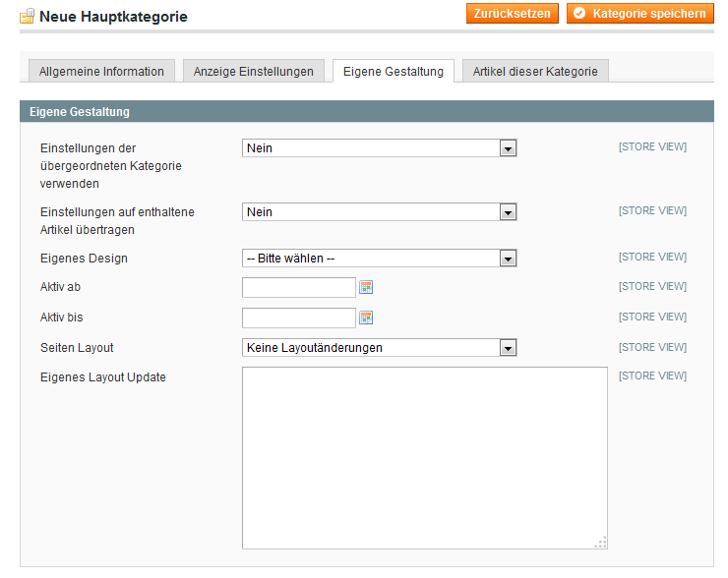728x578 pixels.
Task: Expand the Seiten Layout dropdown
Action: (x=380, y=347)
